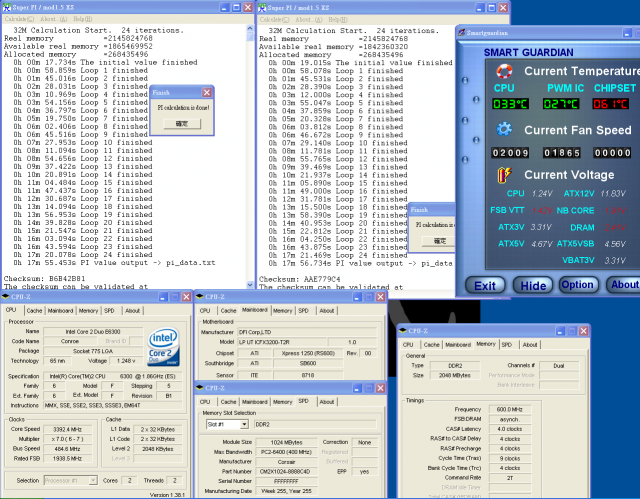
Task: Click the Channels # Dual value
Action: (x=559, y=366)
